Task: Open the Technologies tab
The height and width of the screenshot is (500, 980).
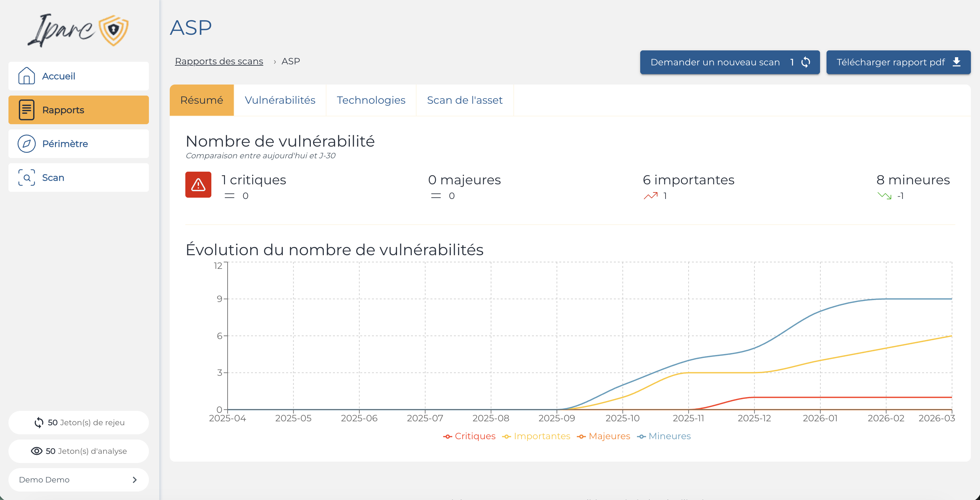Action: tap(371, 100)
